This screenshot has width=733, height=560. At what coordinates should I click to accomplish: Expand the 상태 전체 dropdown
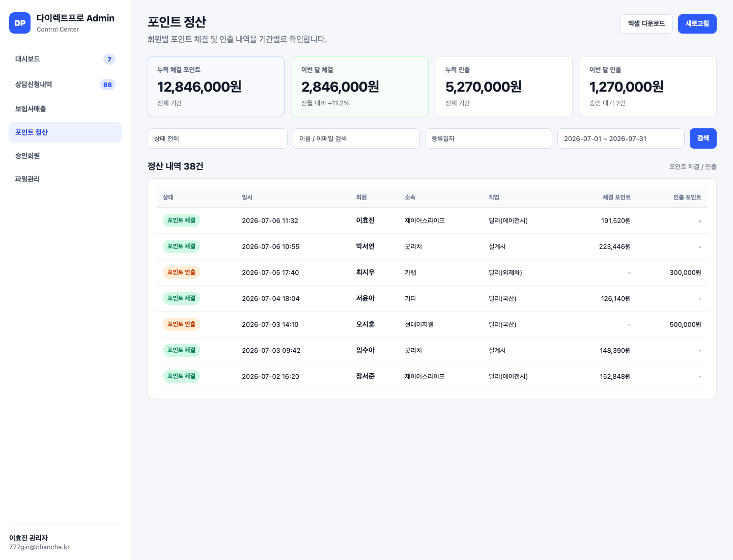(x=217, y=138)
